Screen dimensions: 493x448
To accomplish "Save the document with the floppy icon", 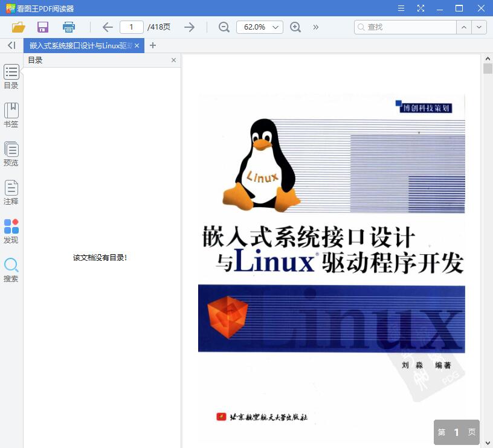I will click(43, 27).
